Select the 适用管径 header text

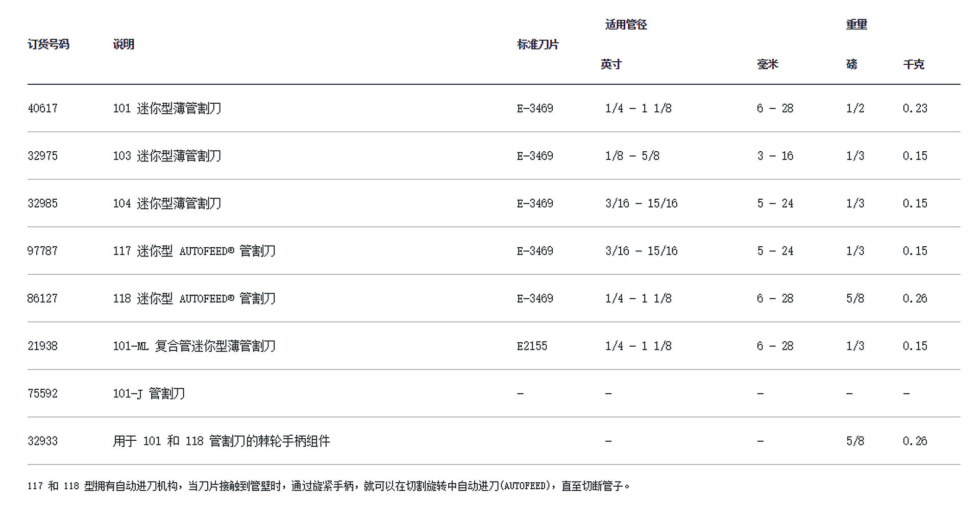pyautogui.click(x=626, y=25)
